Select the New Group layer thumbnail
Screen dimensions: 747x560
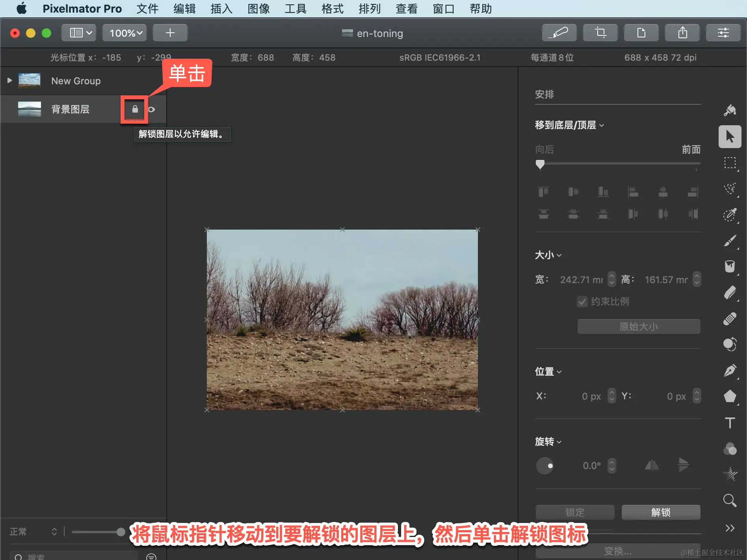(30, 80)
